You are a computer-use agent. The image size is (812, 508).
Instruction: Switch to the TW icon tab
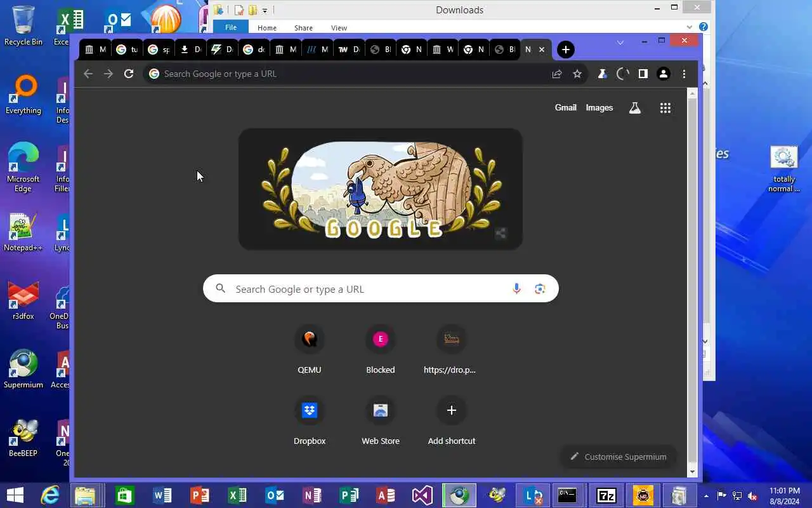click(x=348, y=50)
